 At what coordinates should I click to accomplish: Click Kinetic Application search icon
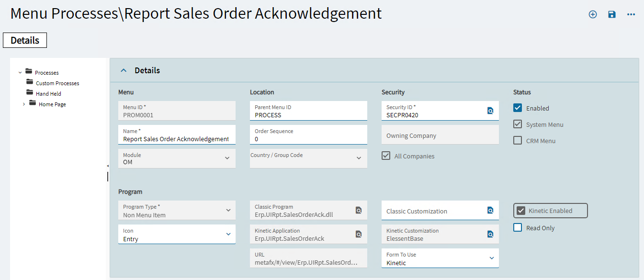pos(359,234)
